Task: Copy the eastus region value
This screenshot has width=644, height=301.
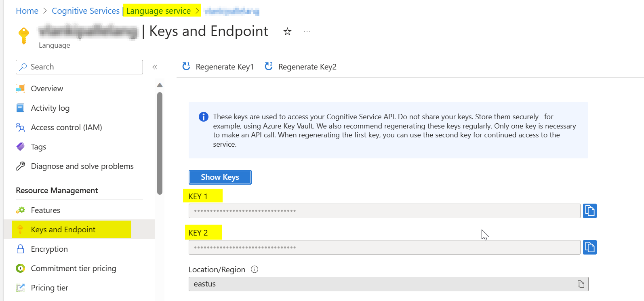Action: click(581, 284)
